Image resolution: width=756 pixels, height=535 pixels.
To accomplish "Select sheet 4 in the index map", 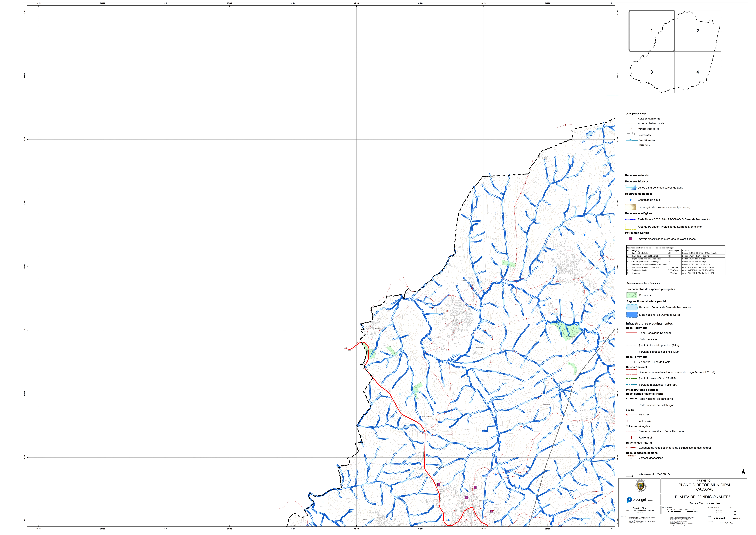I will tap(698, 72).
